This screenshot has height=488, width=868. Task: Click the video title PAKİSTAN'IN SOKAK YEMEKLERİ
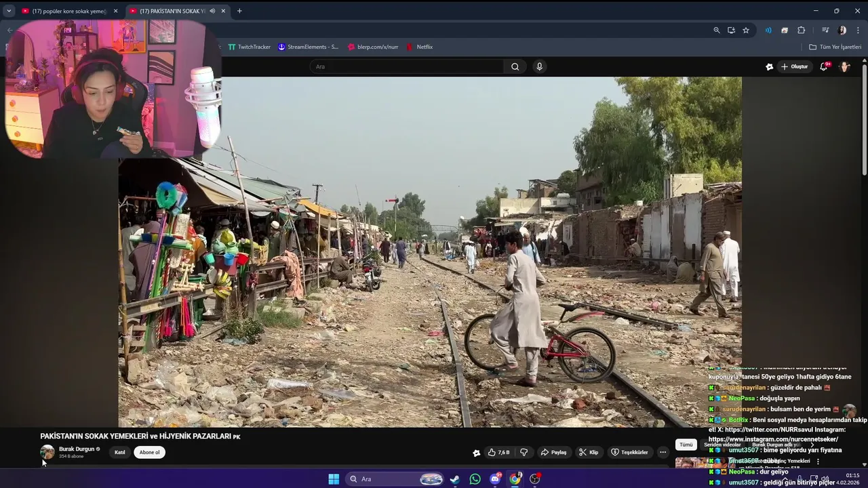click(x=140, y=436)
